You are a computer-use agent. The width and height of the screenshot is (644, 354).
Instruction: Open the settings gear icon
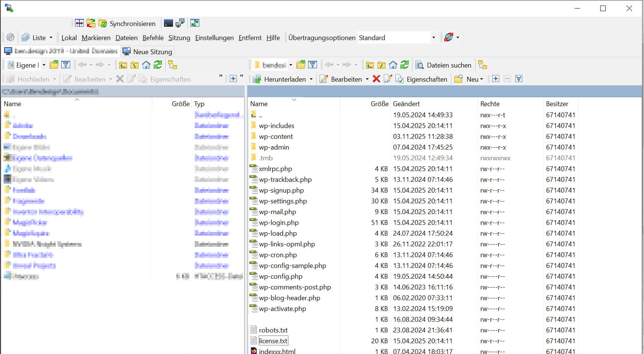coord(10,37)
